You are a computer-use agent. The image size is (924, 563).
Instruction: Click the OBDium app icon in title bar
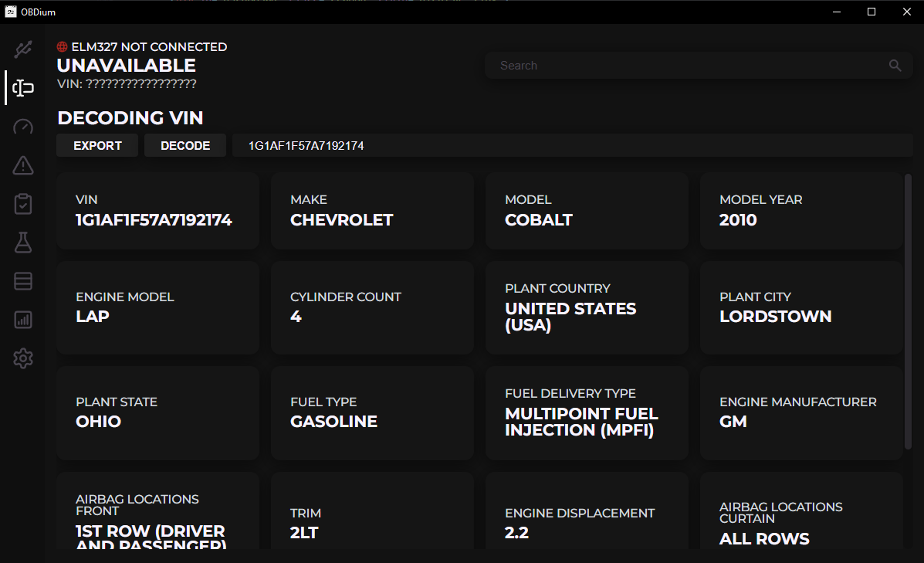coord(11,12)
